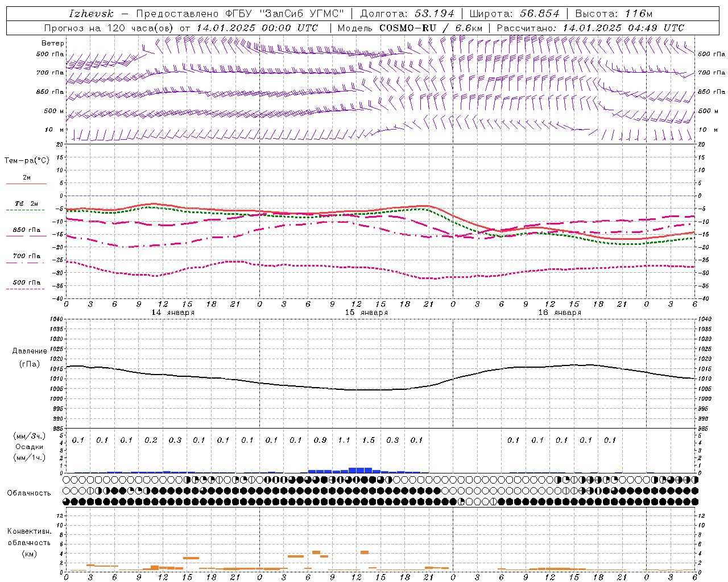Click the 1.5 precipitation value
This screenshot has width=728, height=582.
pyautogui.click(x=369, y=440)
